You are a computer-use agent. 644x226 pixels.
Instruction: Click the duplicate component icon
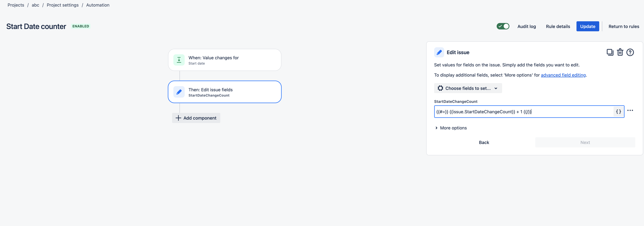pos(610,52)
